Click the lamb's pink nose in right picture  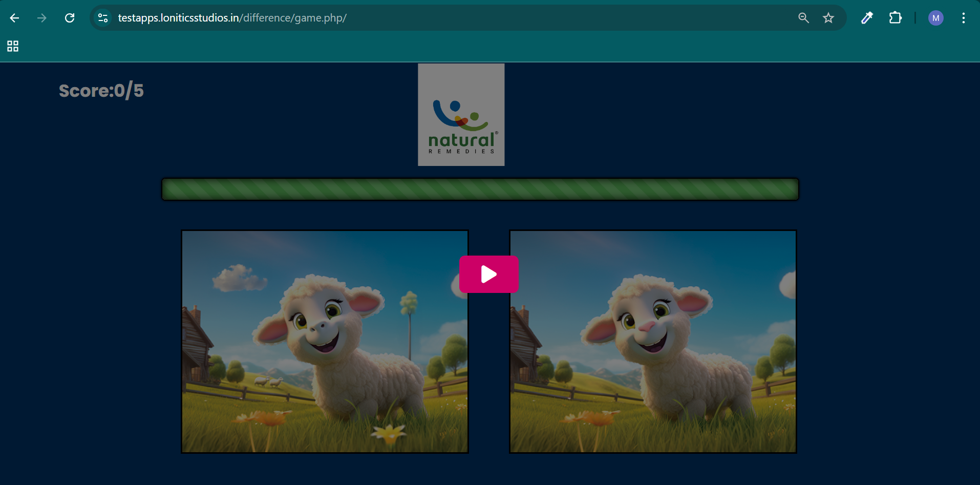pyautogui.click(x=647, y=326)
